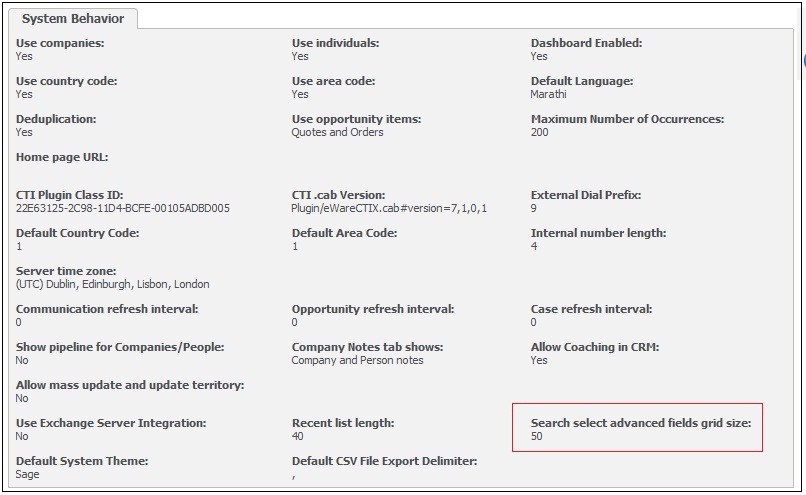The image size is (806, 495).
Task: Select the Maximum Number of Occurrences value 200
Action: pos(540,132)
